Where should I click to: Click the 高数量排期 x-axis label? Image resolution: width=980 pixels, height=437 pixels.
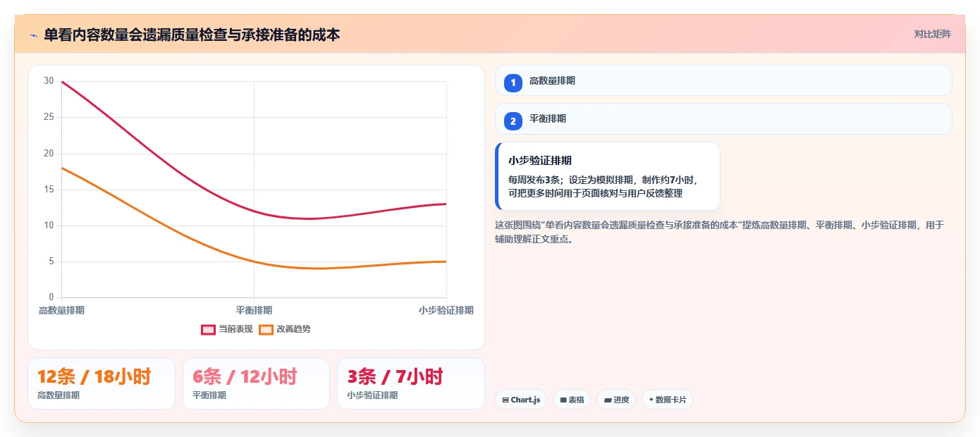61,310
